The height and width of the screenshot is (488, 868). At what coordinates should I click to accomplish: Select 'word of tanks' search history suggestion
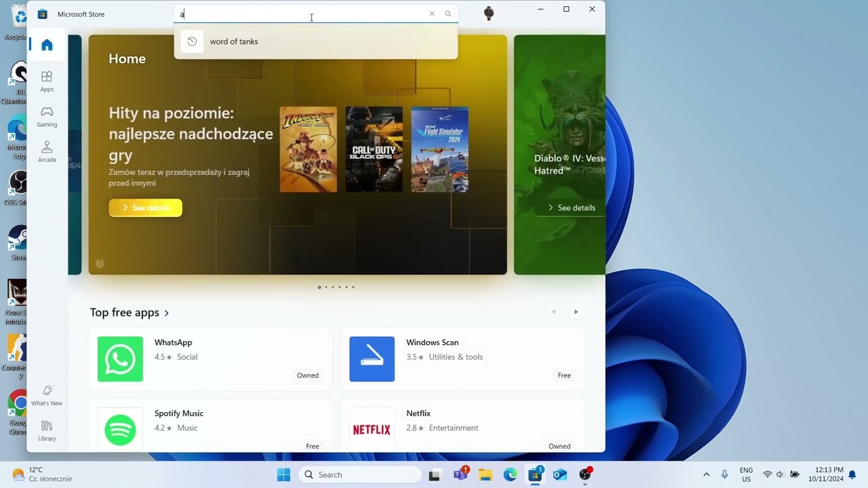(316, 41)
